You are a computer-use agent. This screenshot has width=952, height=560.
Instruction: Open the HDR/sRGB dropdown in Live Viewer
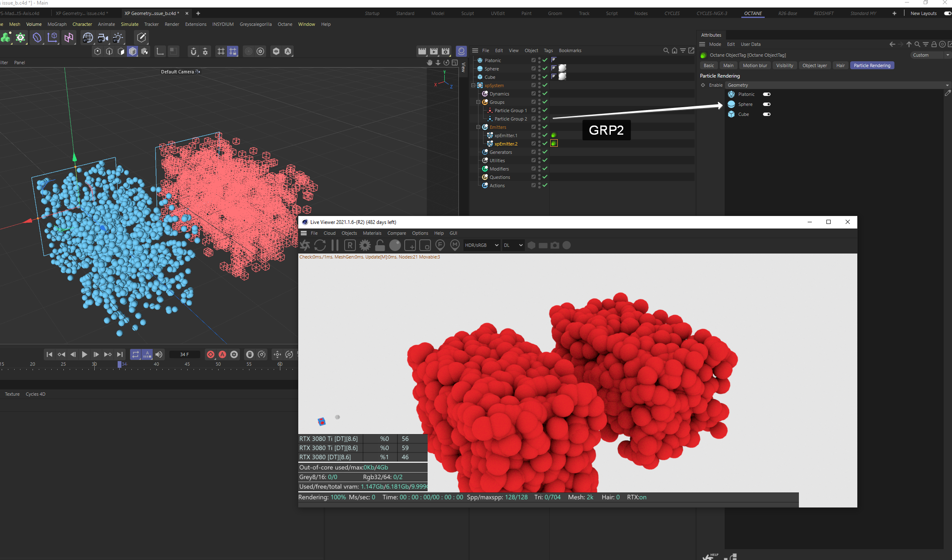click(481, 245)
